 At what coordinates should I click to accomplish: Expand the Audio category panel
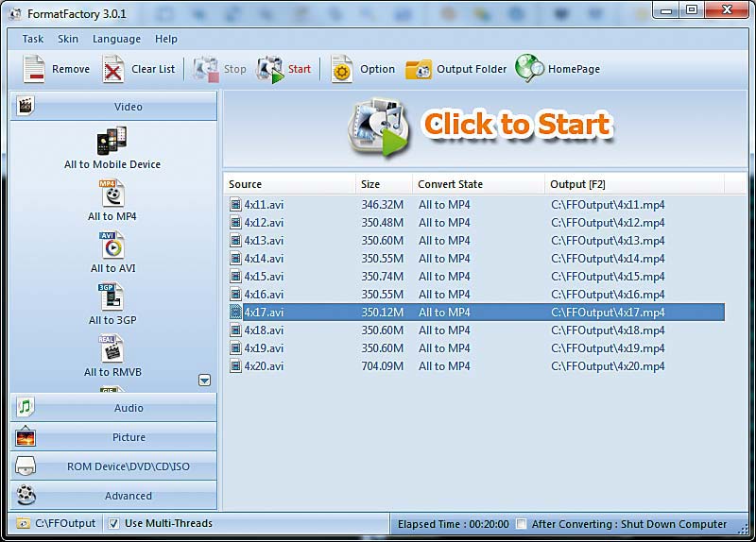coord(113,408)
